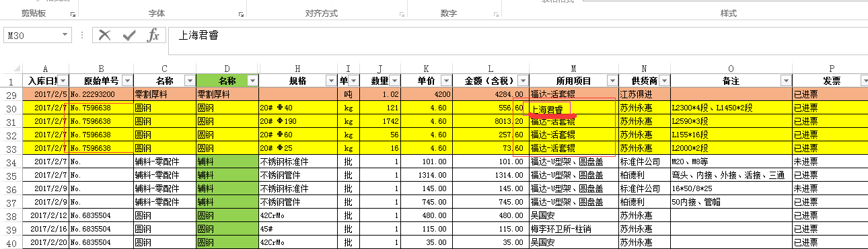
Task: Open the 字体 group dialog launcher
Action: click(241, 14)
